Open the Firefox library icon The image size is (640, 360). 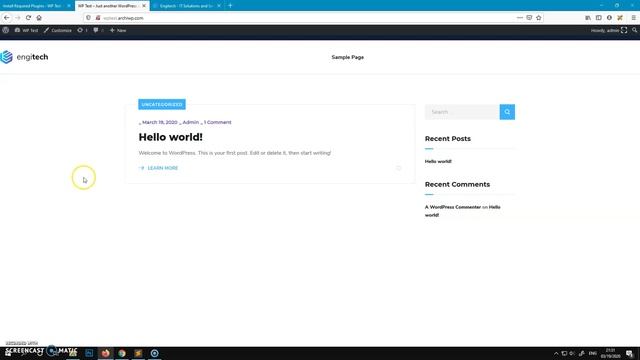coord(588,18)
